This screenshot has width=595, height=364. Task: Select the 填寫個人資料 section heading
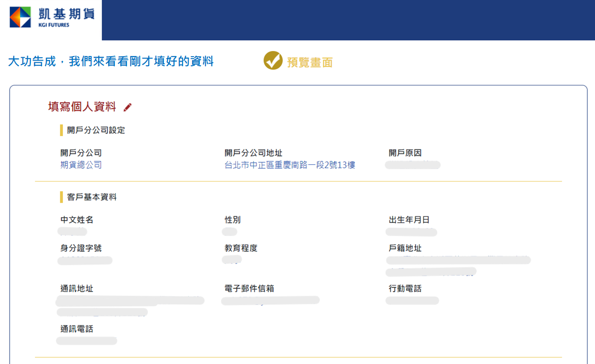pos(82,107)
